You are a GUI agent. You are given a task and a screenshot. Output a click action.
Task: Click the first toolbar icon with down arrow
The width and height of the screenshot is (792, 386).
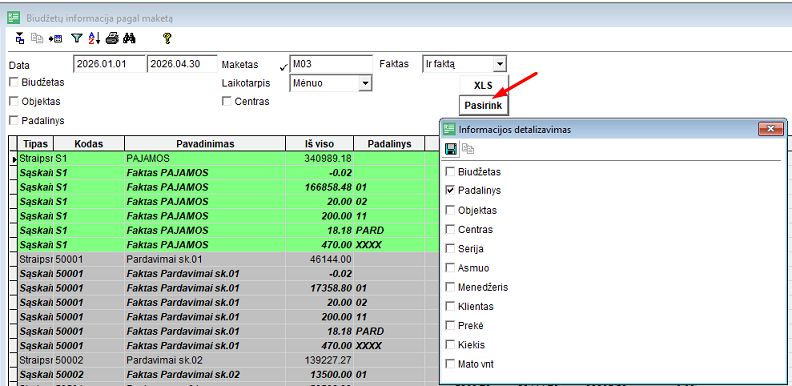[20, 38]
